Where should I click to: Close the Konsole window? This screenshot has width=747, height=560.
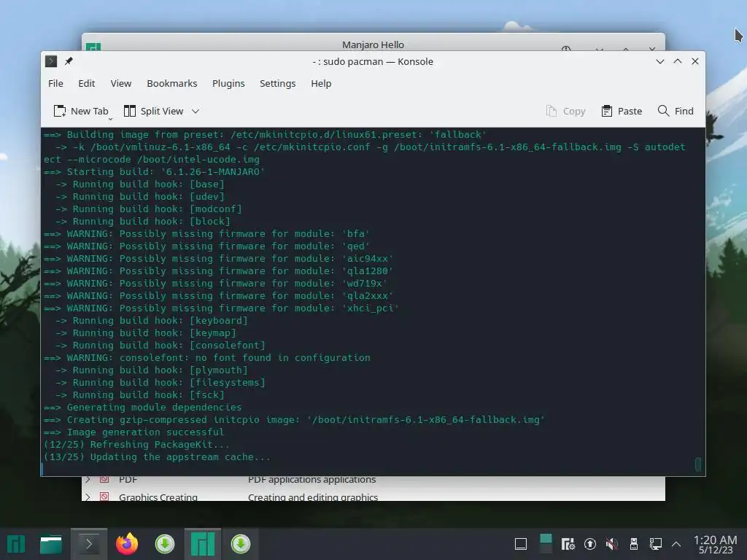point(695,61)
